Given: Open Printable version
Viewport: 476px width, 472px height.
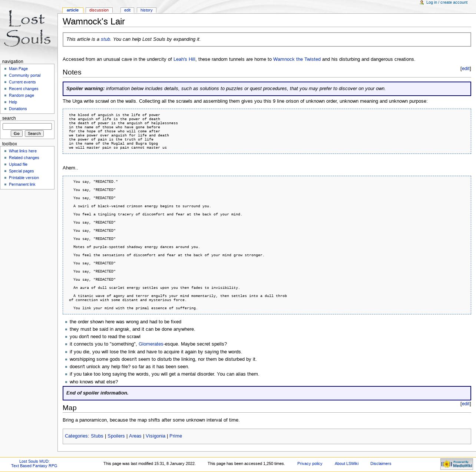Looking at the screenshot, I should 24,178.
